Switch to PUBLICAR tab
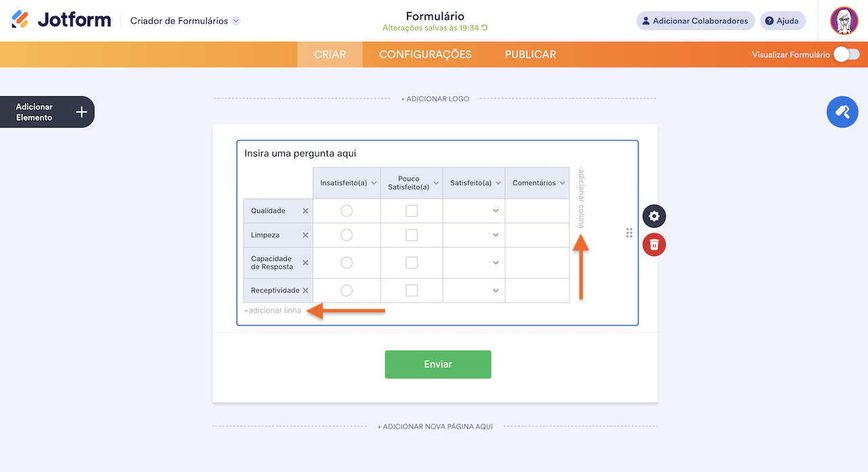 click(x=530, y=55)
